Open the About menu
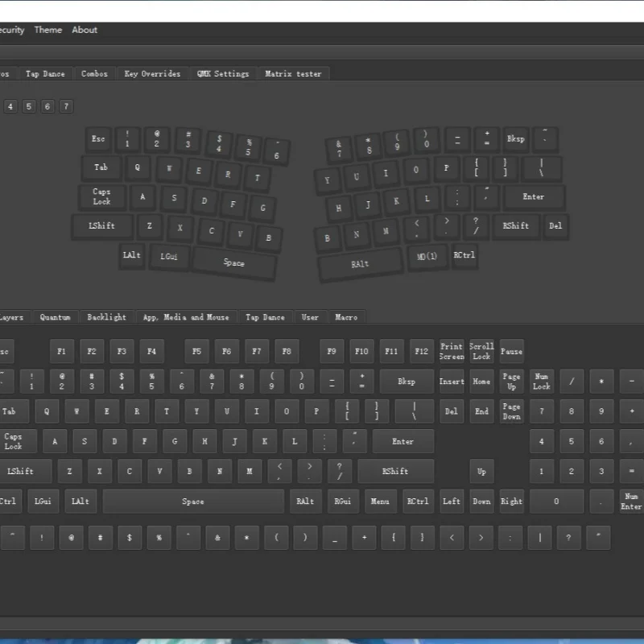The width and height of the screenshot is (644, 644). pos(85,30)
